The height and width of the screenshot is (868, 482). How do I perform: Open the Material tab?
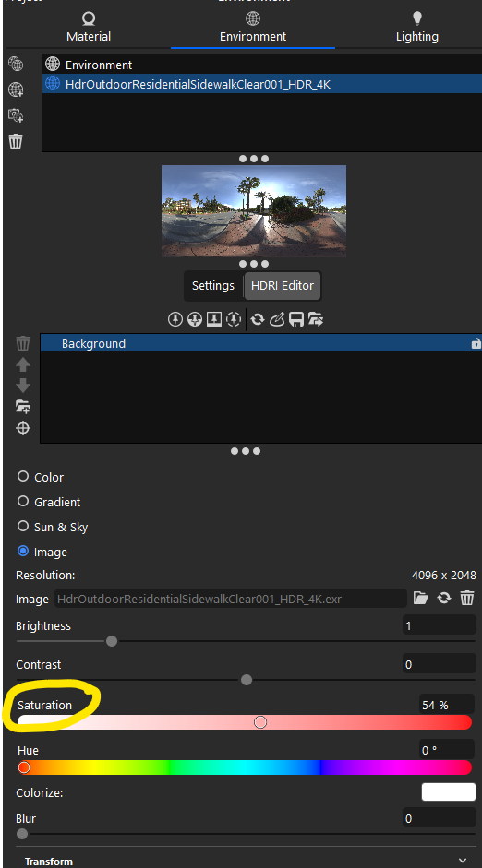[89, 28]
